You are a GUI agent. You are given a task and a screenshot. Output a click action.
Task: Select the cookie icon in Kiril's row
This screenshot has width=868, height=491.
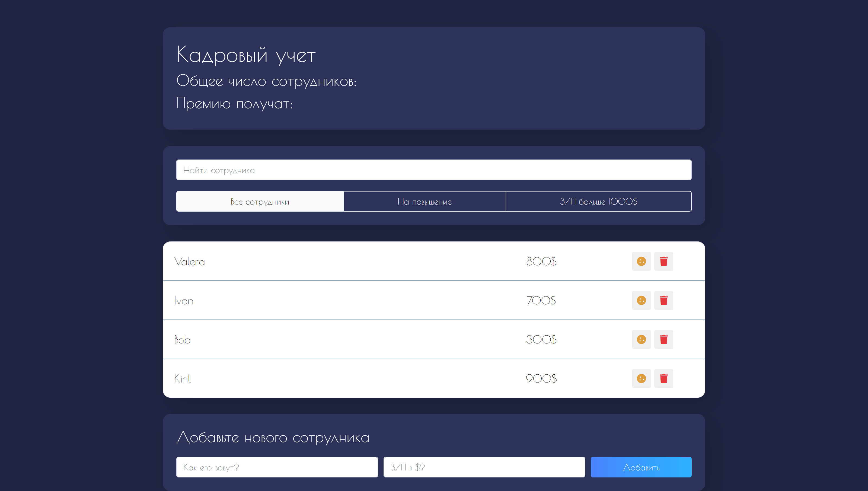click(641, 378)
